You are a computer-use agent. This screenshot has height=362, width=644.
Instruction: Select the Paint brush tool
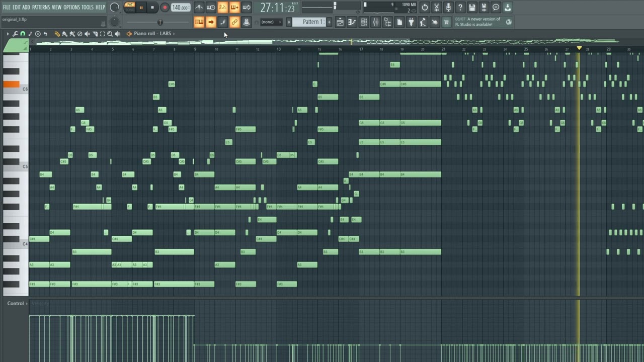click(x=64, y=34)
